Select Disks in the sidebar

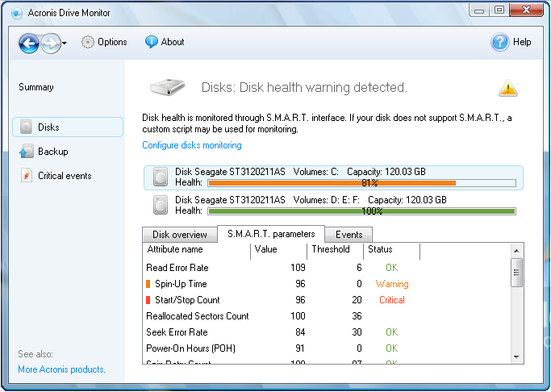[x=48, y=127]
